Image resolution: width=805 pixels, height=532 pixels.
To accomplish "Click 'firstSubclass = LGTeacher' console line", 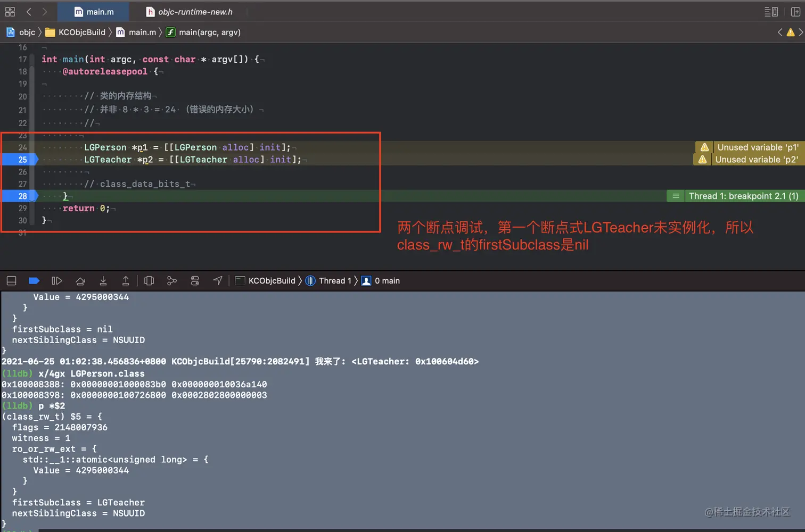I will coord(78,502).
